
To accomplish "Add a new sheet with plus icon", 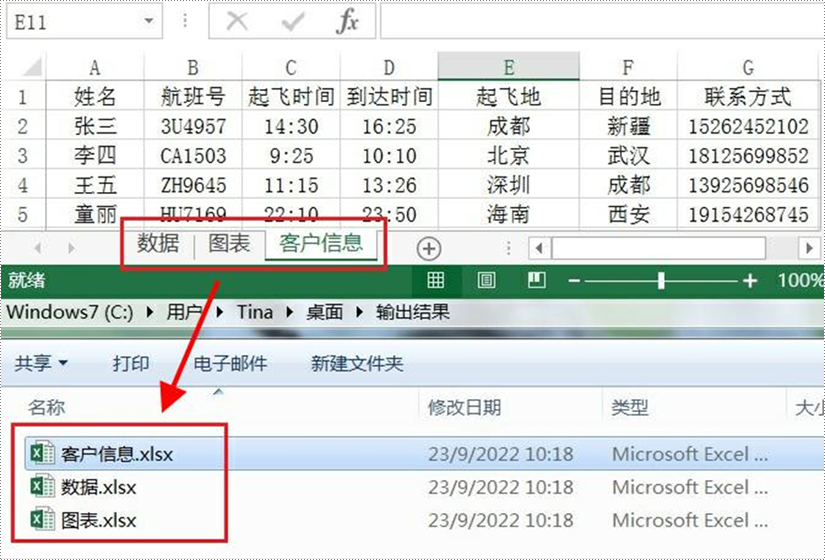I will (x=429, y=248).
